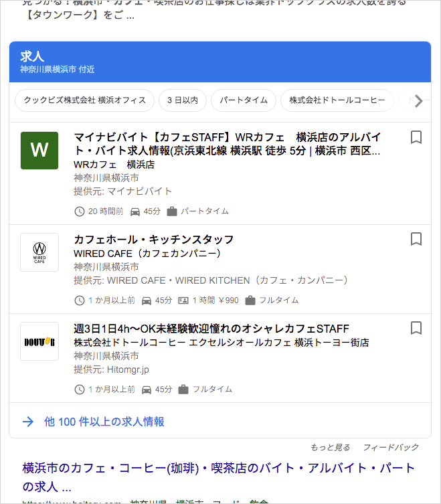Click car icon in ドトール listing
Image resolution: width=441 pixels, height=504 pixels.
(147, 390)
